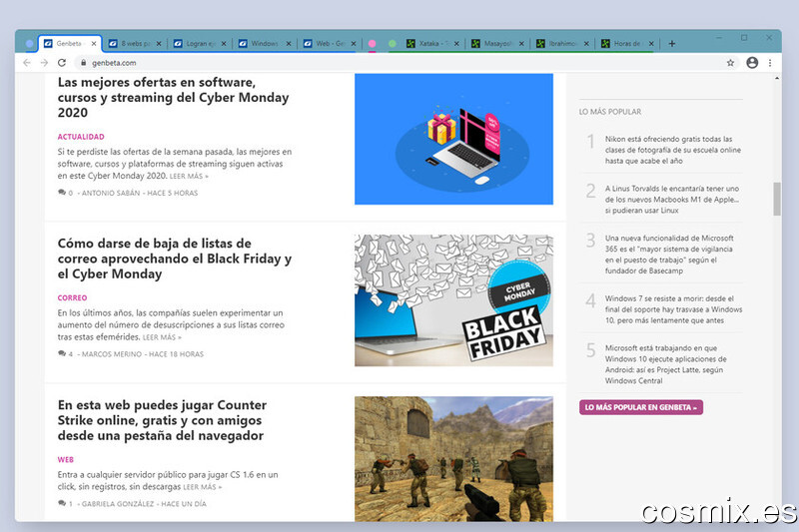Open the Chrome three-dot menu
This screenshot has height=532, width=799.
770,63
